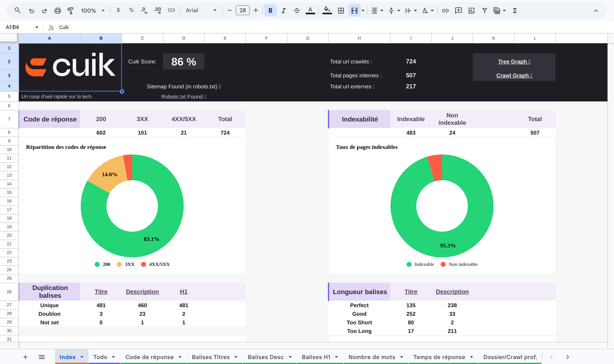614x364 pixels.
Task: Activate the paint format tool
Action: (70, 11)
